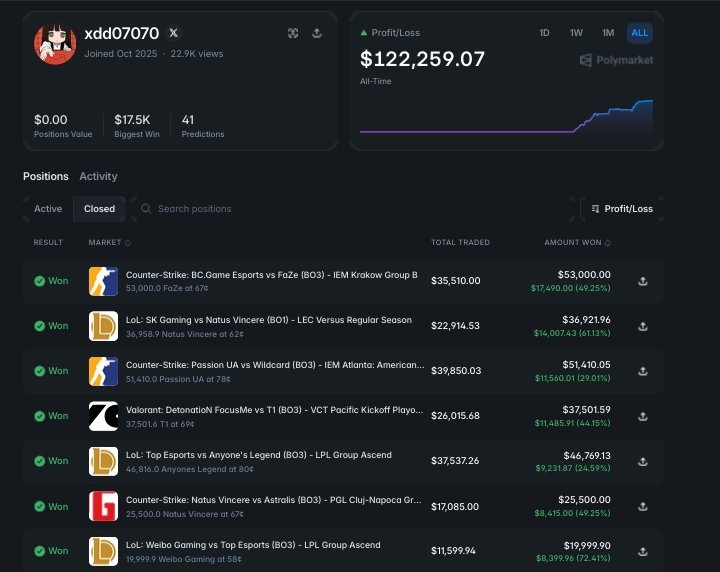Share the xdd07070 profile via upload icon
The width and height of the screenshot is (720, 572).
click(x=317, y=33)
